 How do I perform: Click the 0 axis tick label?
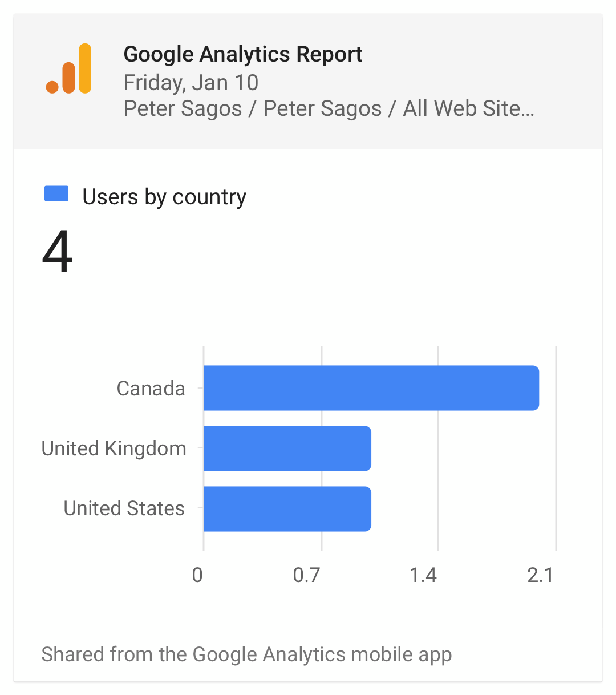click(197, 575)
